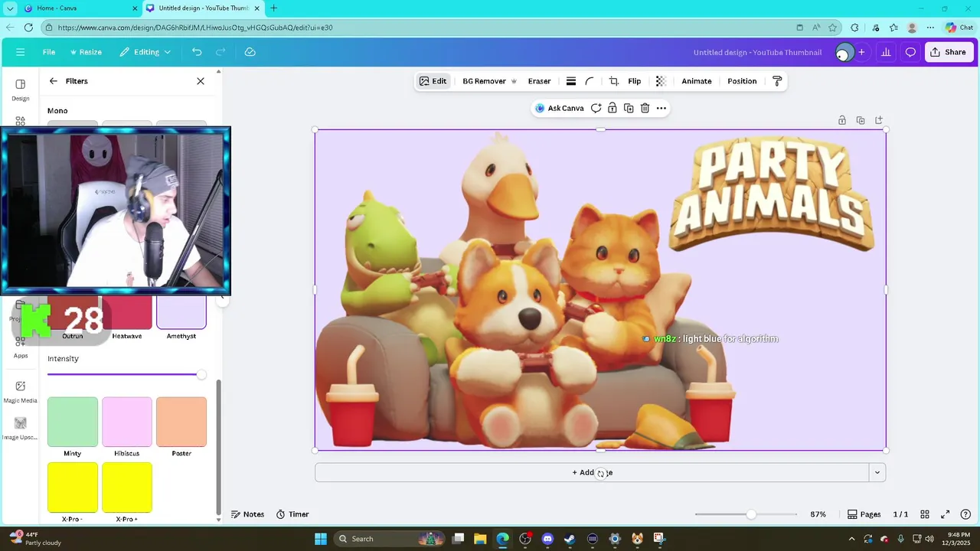Click the Edit image button
This screenshot has height=551, width=980.
[x=433, y=81]
